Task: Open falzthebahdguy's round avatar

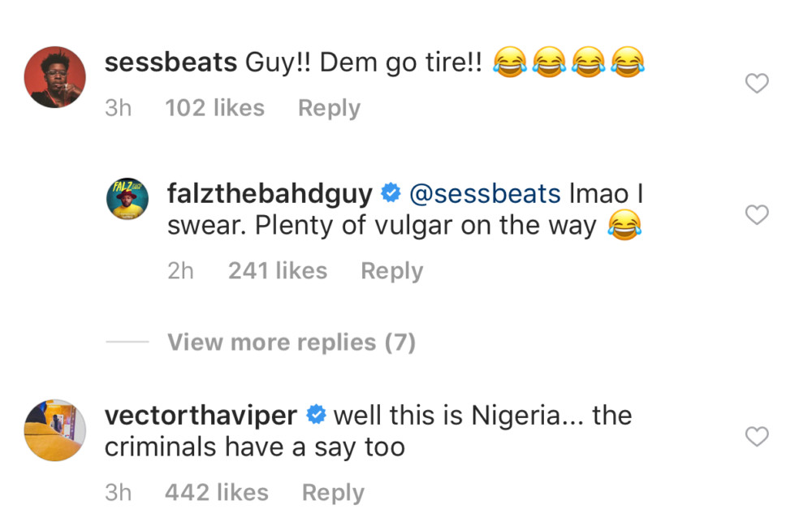Action: (130, 207)
